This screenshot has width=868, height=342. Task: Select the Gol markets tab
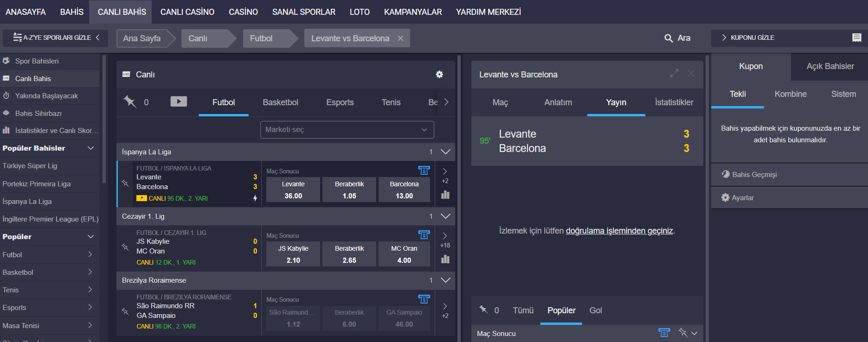coord(596,310)
